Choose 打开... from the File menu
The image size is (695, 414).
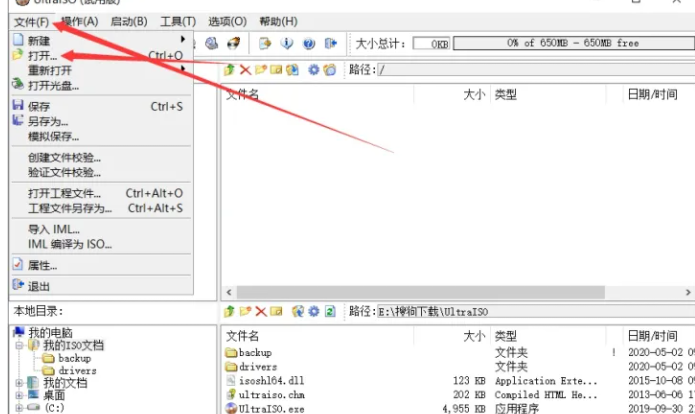click(x=43, y=56)
